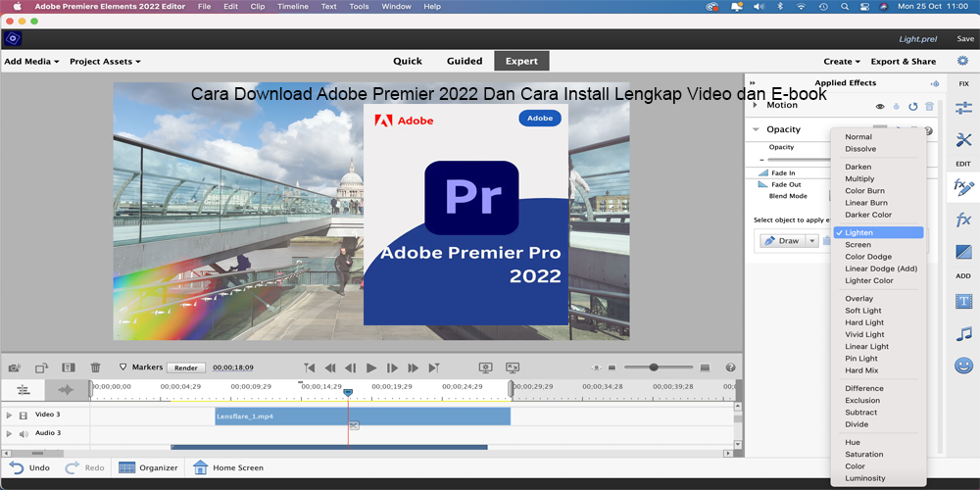Image resolution: width=980 pixels, height=490 pixels.
Task: Toggle the Video 3 track film icon
Action: [24, 415]
